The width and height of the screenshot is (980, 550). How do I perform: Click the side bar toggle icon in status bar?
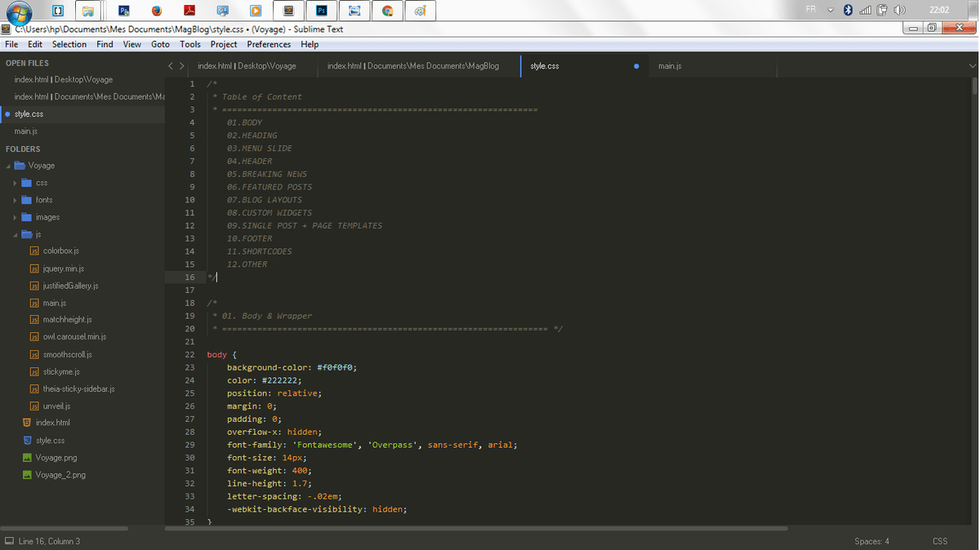(x=9, y=541)
